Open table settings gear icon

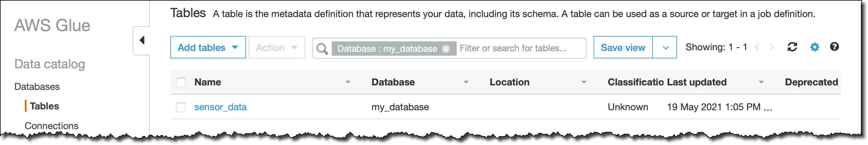814,47
